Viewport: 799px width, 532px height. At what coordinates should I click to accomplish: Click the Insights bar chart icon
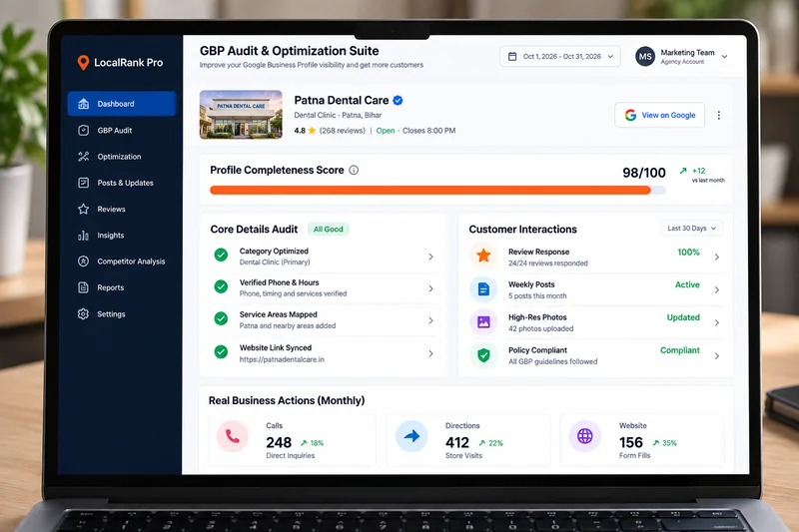coord(84,236)
